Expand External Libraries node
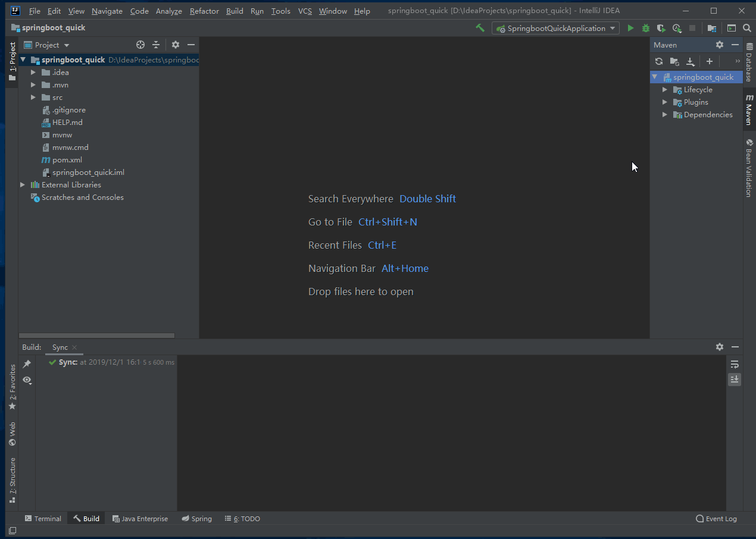The height and width of the screenshot is (539, 756). pyautogui.click(x=23, y=185)
